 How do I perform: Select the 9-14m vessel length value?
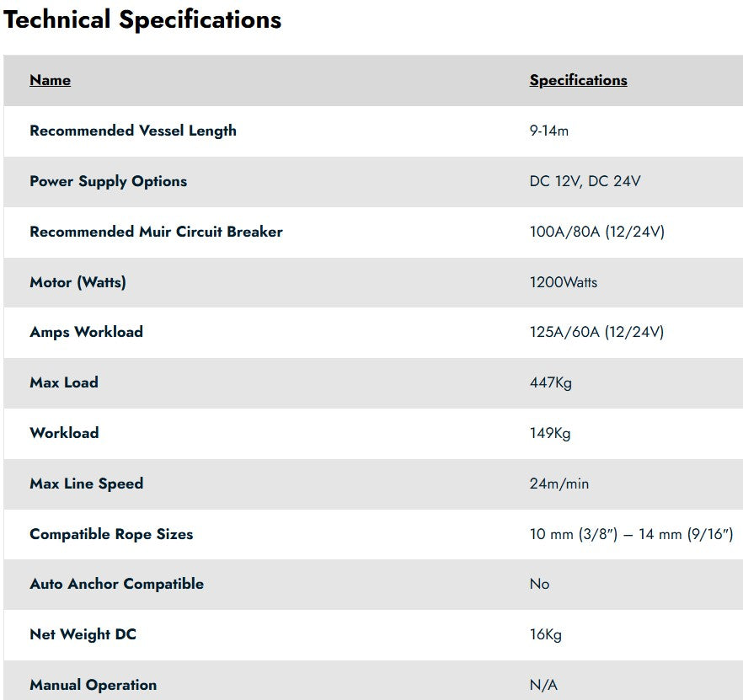(548, 131)
